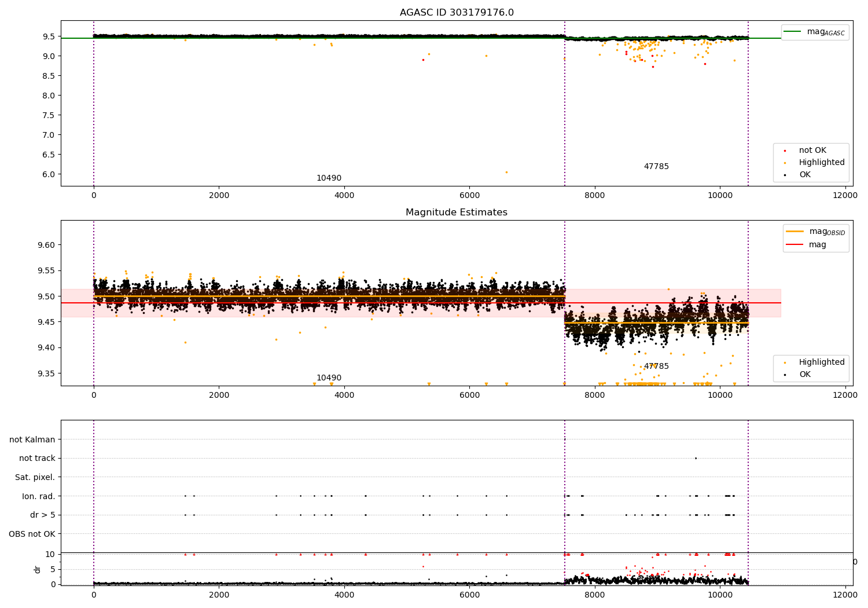This screenshot has width=868, height=608.
Task: Click x-tick "6000" under the bottom plot
Action: tap(469, 595)
